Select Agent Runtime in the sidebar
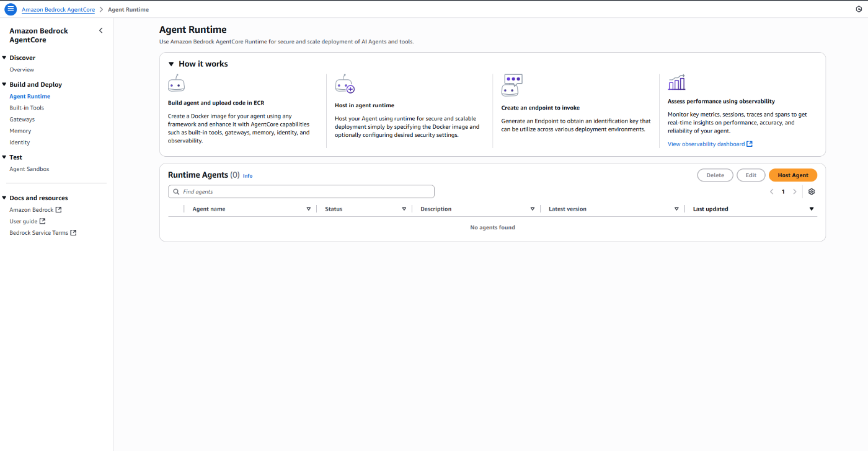The width and height of the screenshot is (868, 451). (x=30, y=97)
